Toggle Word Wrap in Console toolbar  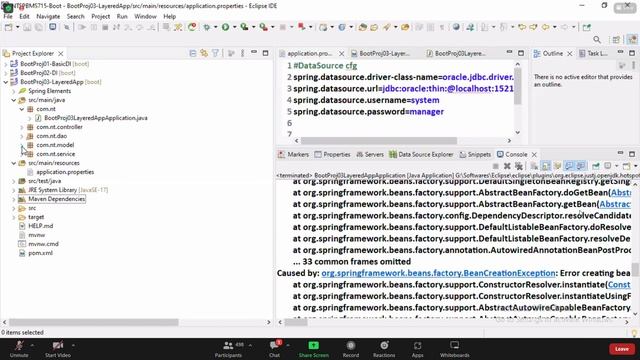[557, 166]
